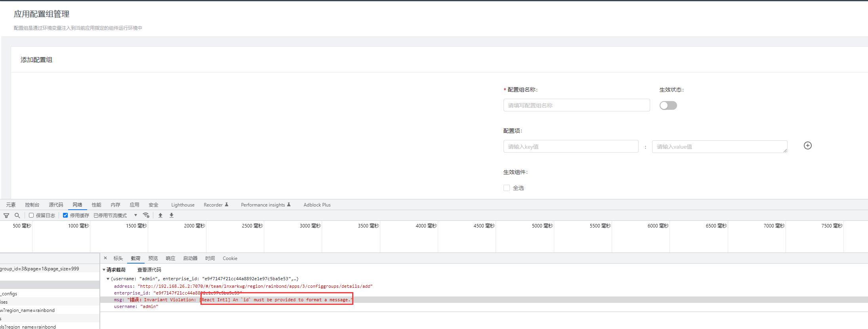Screen dimensions: 868x329
Task: Open the Performance insights tab
Action: (266, 205)
